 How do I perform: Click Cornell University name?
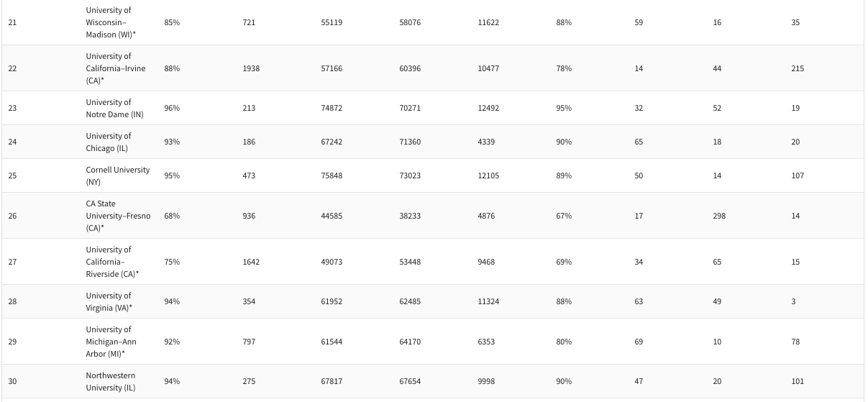117,175
